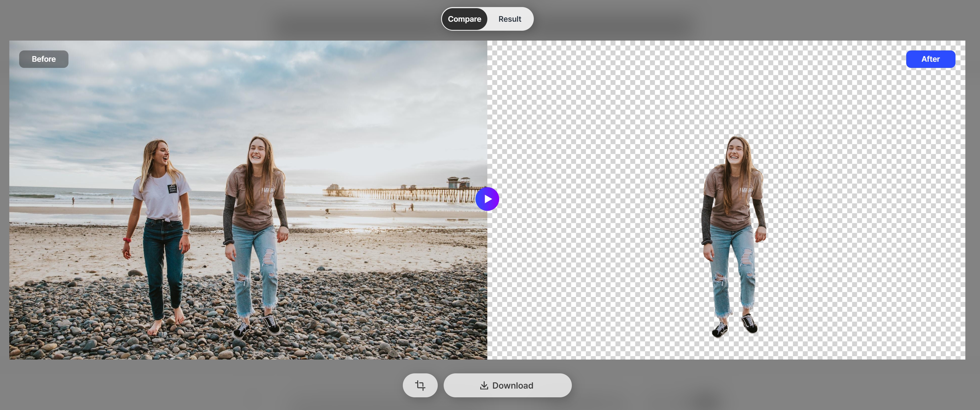Click the red scrunchie on woman's wrist
The image size is (980, 410).
(127, 240)
